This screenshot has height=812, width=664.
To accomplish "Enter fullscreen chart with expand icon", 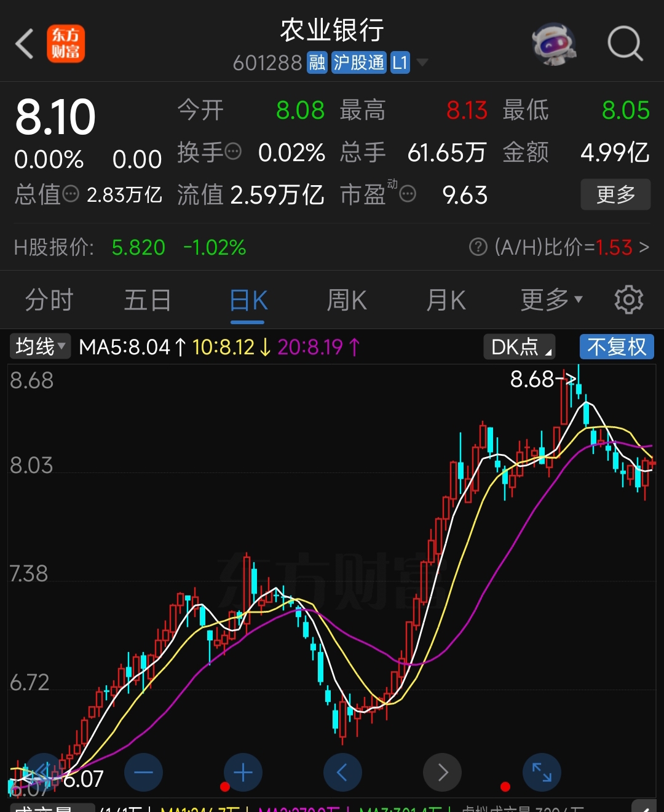I will coord(542,773).
